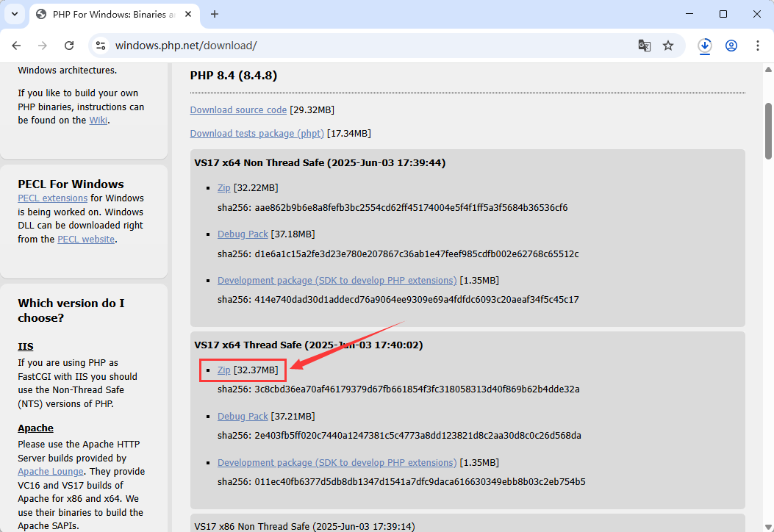The height and width of the screenshot is (532, 774).
Task: Click the VS17 x64 Thread Safe heading
Action: (x=309, y=345)
